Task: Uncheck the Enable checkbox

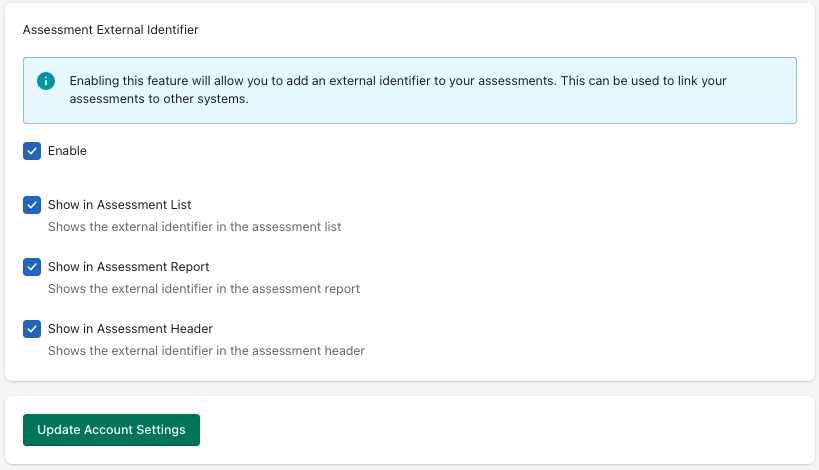Action: tap(32, 151)
